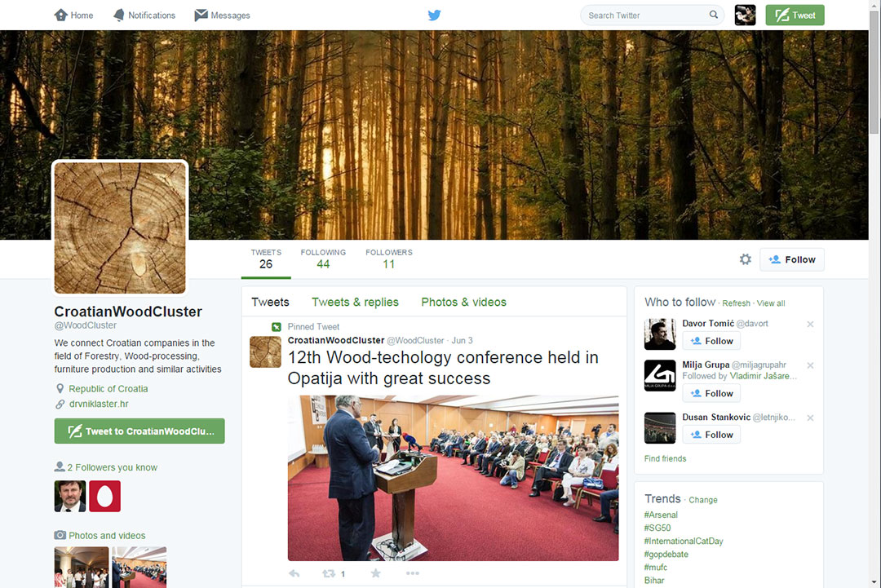Open Davor Tomić's avatar
The height and width of the screenshot is (588, 881).
click(x=660, y=334)
